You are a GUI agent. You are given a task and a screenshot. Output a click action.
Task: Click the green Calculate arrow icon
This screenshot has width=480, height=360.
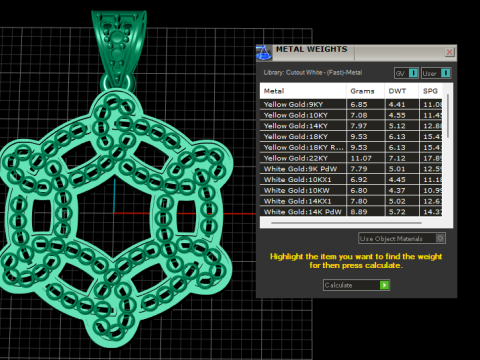384,285
